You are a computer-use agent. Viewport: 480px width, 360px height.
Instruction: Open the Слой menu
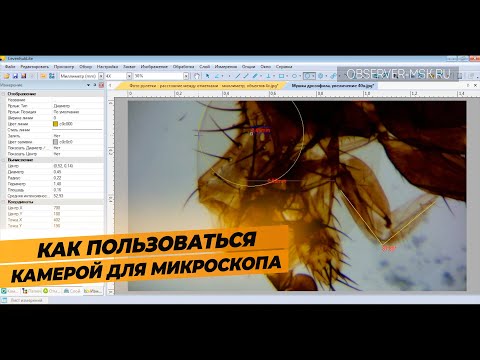pyautogui.click(x=204, y=67)
